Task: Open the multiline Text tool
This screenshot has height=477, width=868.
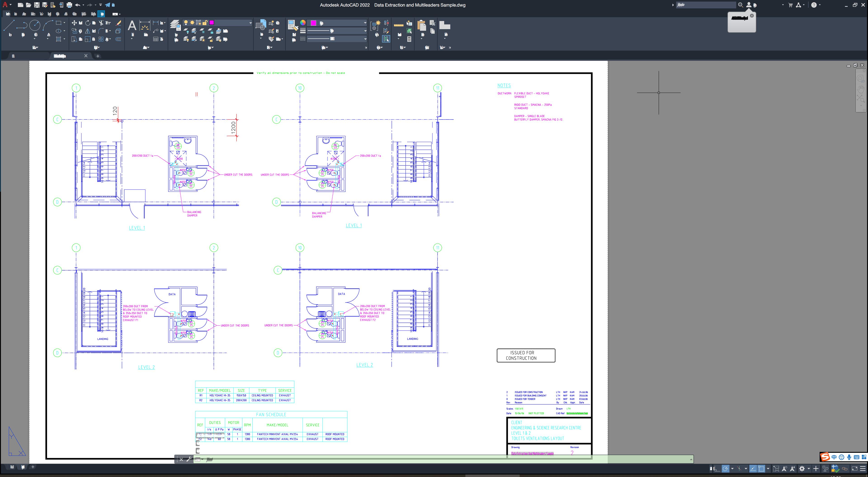Action: [132, 26]
